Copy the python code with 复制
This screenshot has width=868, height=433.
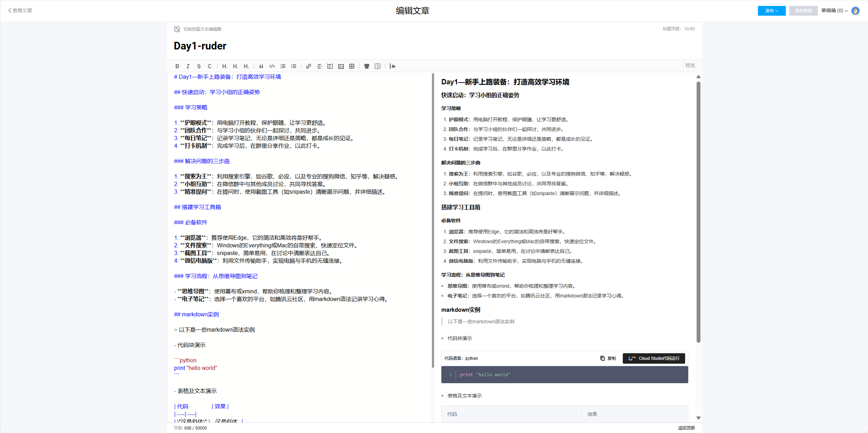(608, 358)
